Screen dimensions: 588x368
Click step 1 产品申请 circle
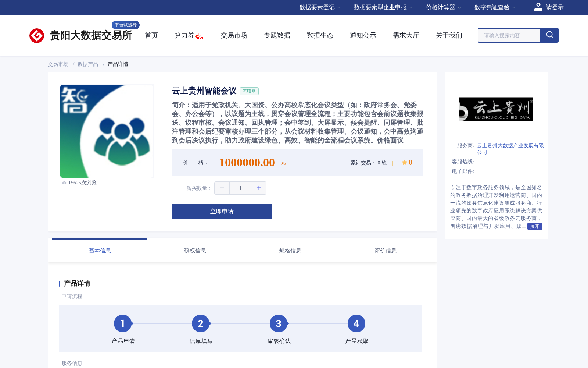pos(123,323)
